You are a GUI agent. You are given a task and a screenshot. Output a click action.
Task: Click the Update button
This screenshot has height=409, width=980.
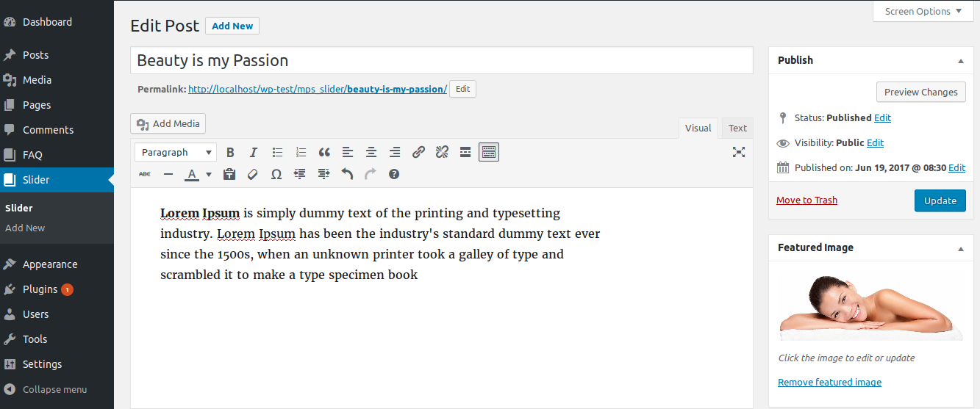click(x=940, y=200)
